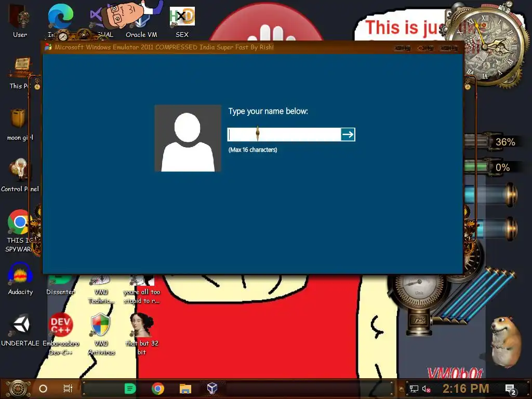Submit the name with the arrow button
This screenshot has width=532, height=399.
point(348,135)
